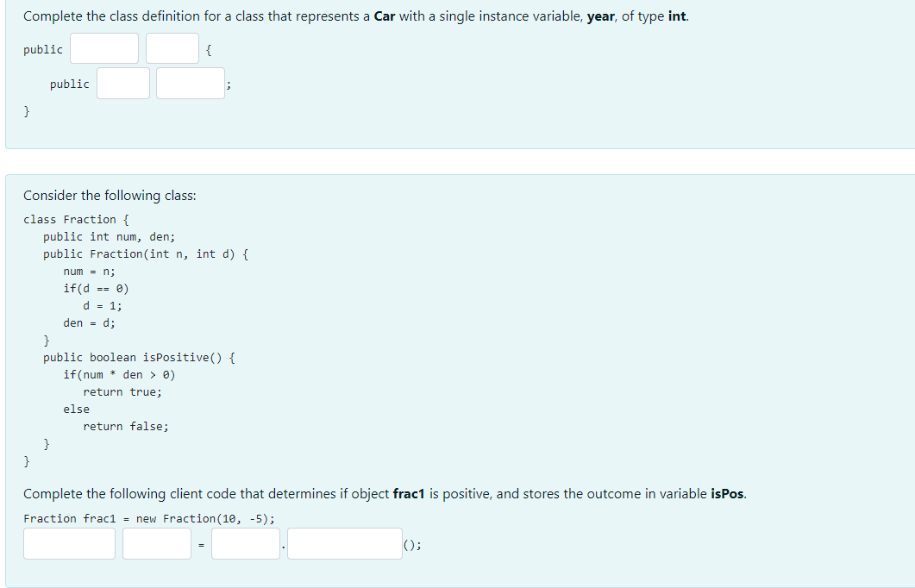
Task: Click the closing brace of the Fraction class
Action: click(26, 461)
